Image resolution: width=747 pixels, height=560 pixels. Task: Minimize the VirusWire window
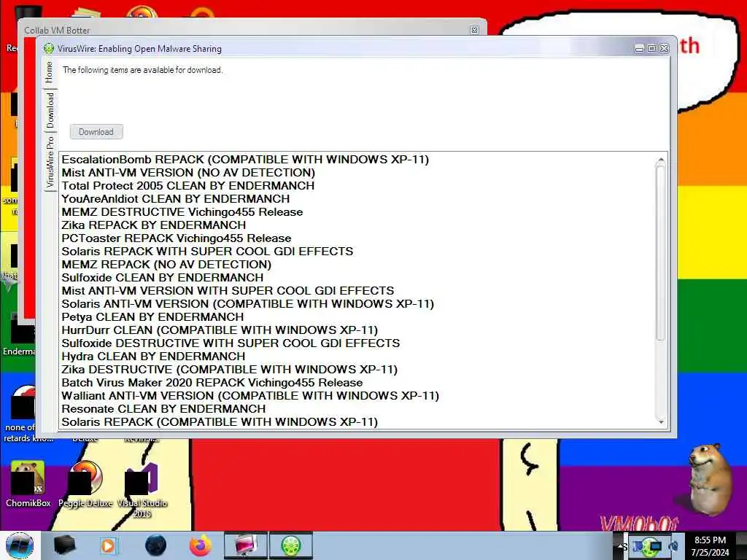tap(639, 49)
